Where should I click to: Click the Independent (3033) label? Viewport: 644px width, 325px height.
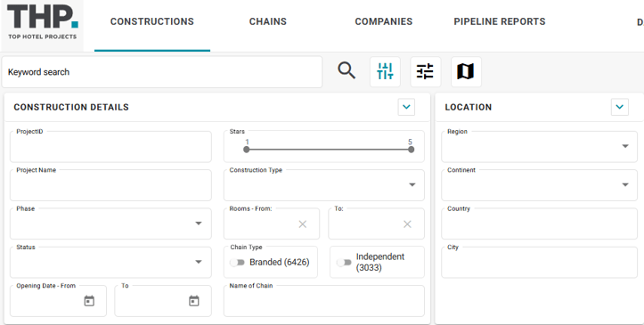tap(380, 262)
